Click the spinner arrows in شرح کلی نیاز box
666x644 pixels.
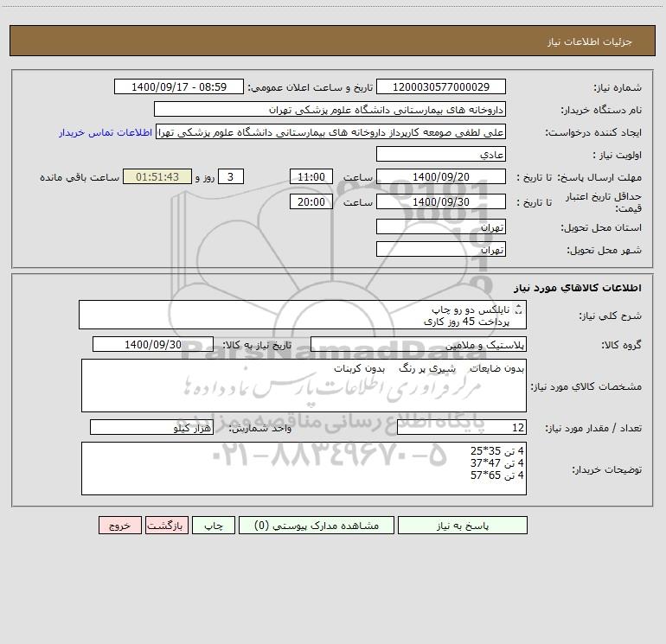point(518,309)
